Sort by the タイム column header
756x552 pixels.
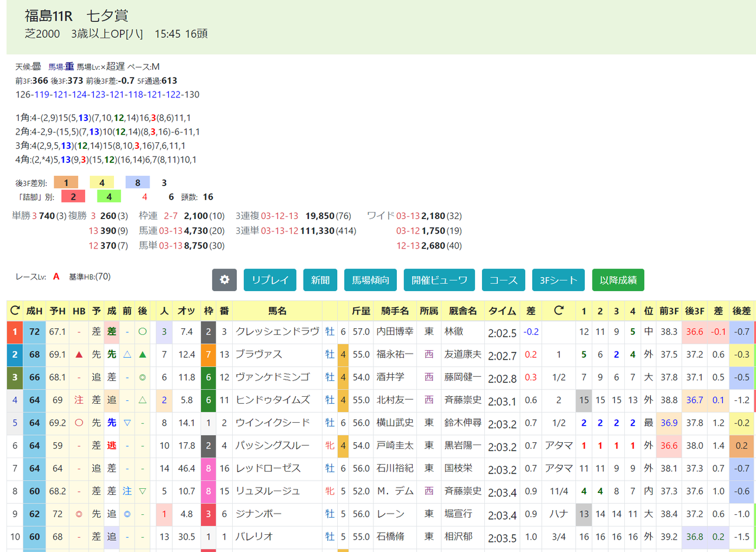coord(501,310)
